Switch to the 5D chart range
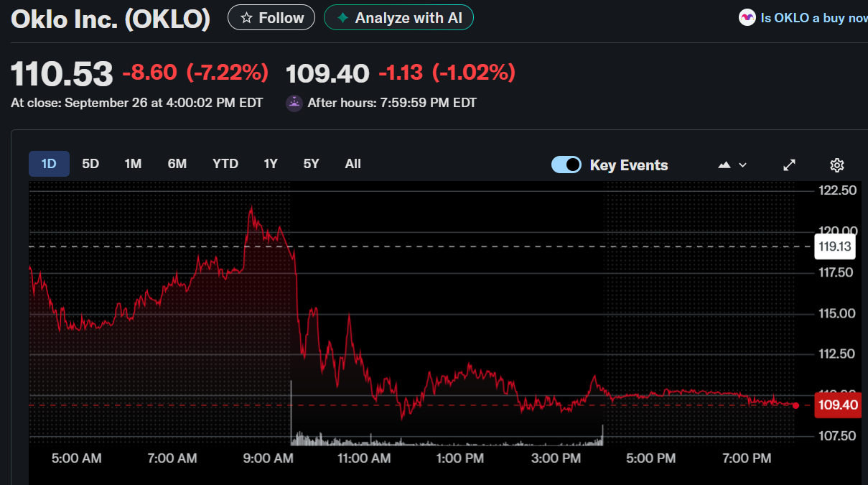Image resolution: width=868 pixels, height=485 pixels. coord(90,164)
